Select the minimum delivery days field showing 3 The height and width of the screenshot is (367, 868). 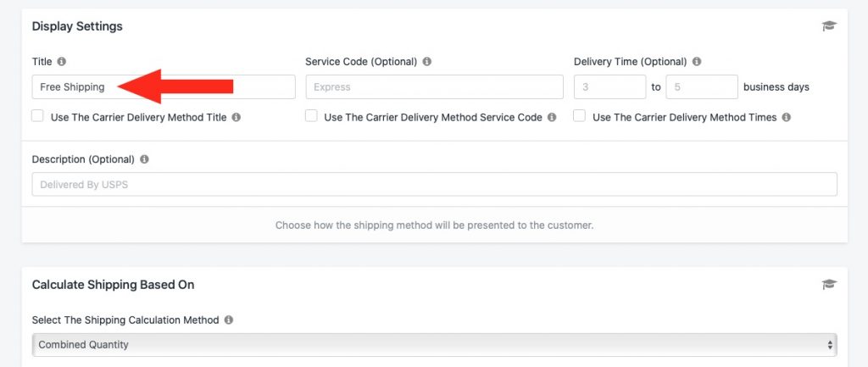[x=610, y=87]
